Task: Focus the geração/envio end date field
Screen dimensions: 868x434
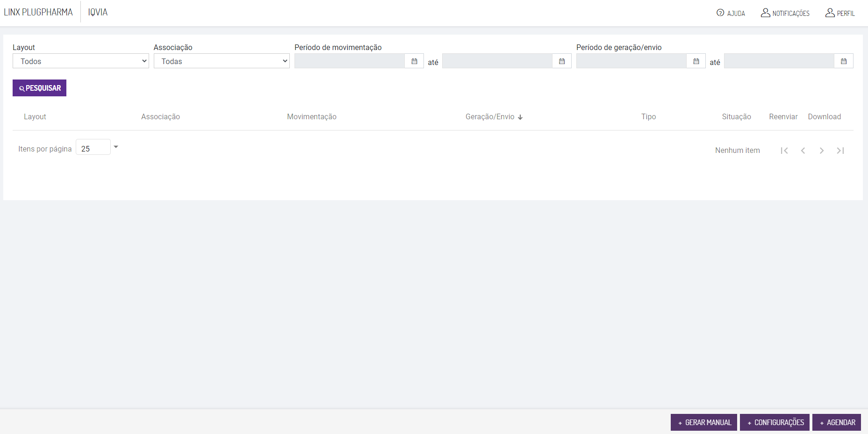Action: [779, 61]
